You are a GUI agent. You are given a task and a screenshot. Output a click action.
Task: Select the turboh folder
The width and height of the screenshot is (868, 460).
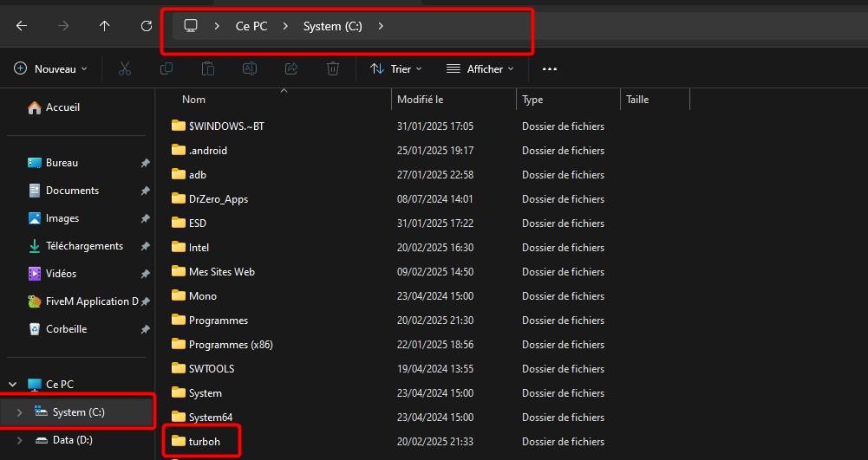(x=195, y=442)
